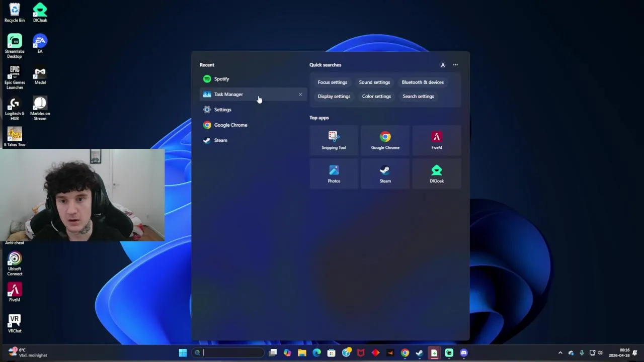Open the Color settings quick search
Image resolution: width=644 pixels, height=362 pixels.
coord(376,97)
